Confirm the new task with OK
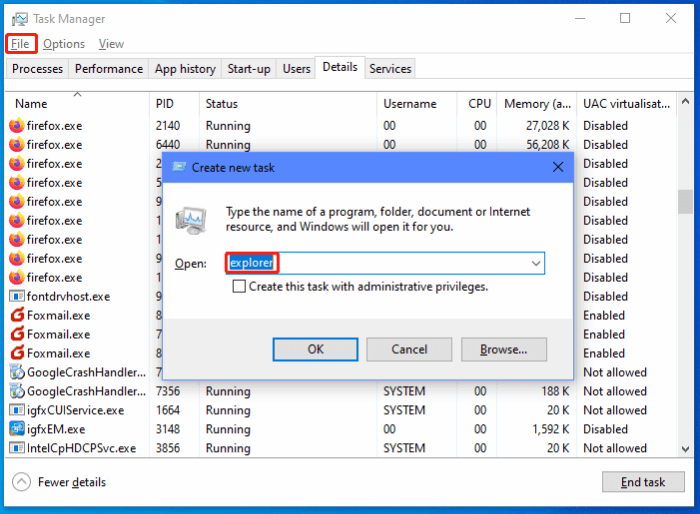The height and width of the screenshot is (514, 700). pos(315,349)
